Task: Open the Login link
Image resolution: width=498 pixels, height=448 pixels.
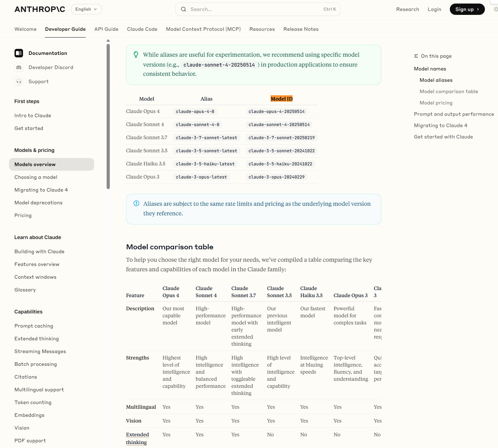Action: (x=434, y=9)
